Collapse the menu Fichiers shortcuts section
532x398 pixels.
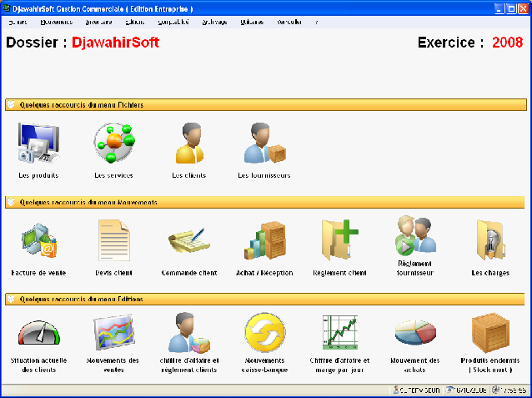(11, 105)
